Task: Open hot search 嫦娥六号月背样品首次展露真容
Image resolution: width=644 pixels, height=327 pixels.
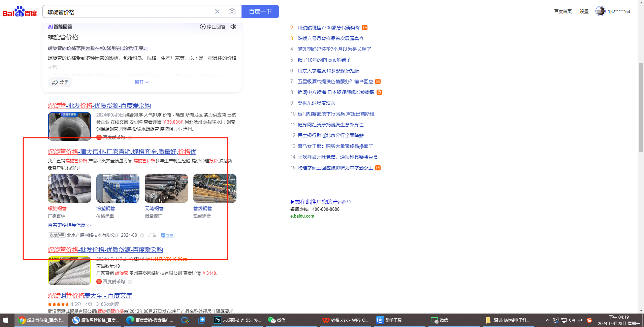Action: (331, 38)
